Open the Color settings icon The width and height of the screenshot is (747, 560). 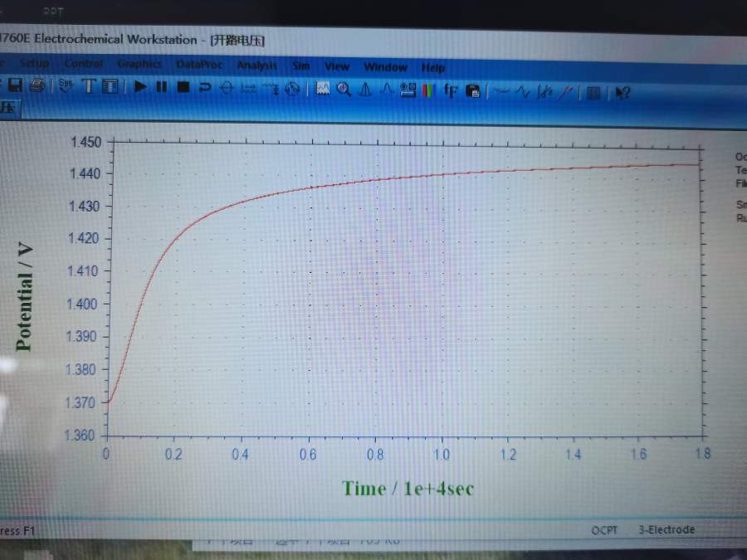[x=429, y=90]
